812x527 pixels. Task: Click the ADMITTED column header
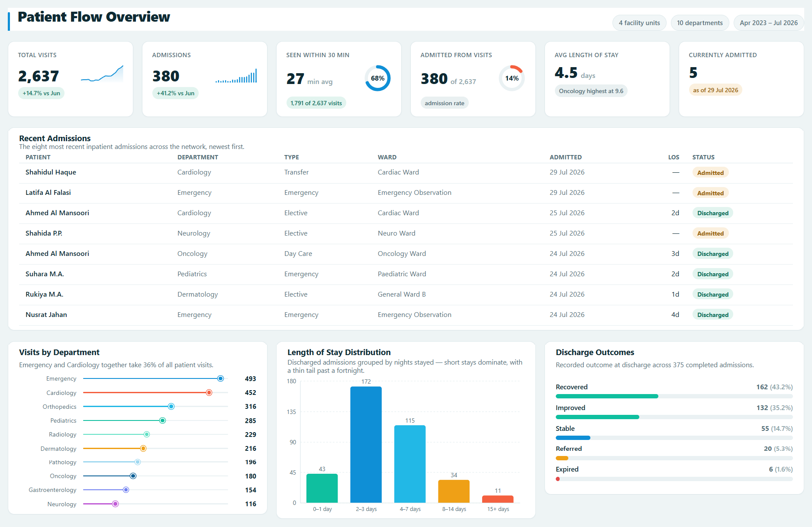566,157
